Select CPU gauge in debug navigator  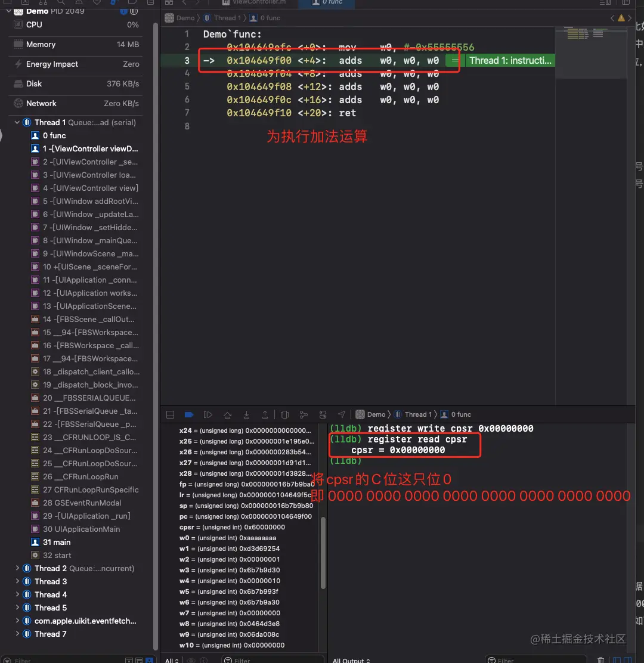click(76, 24)
